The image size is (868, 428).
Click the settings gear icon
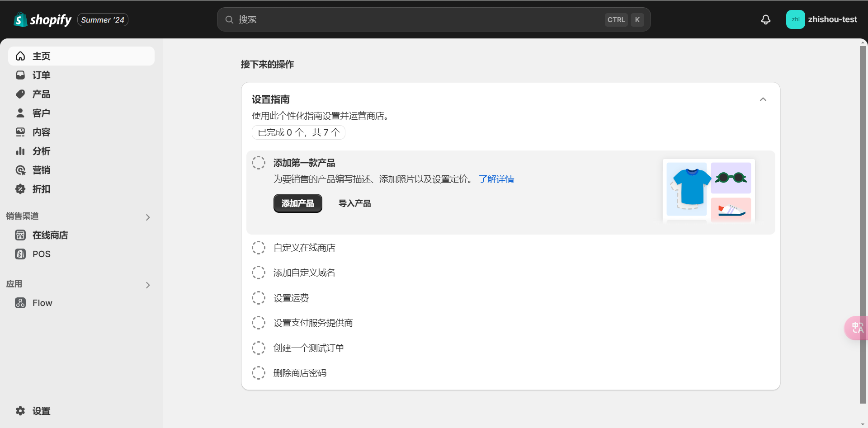(x=20, y=411)
